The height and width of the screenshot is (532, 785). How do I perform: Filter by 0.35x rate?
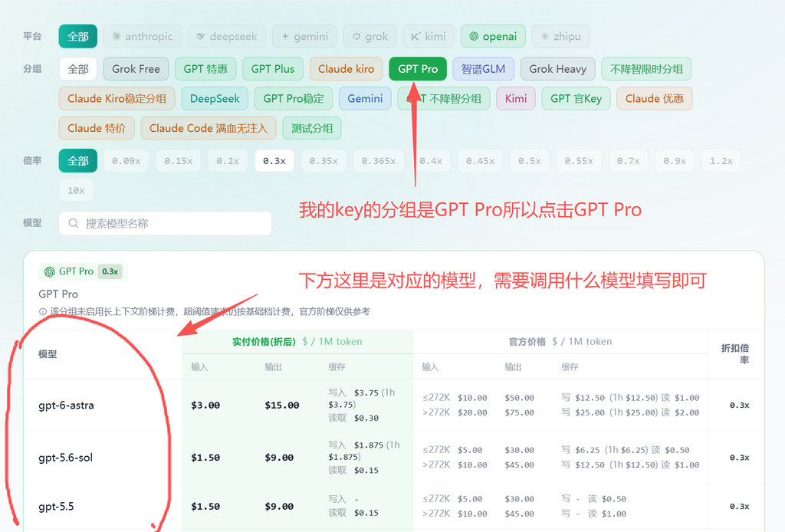(x=324, y=161)
